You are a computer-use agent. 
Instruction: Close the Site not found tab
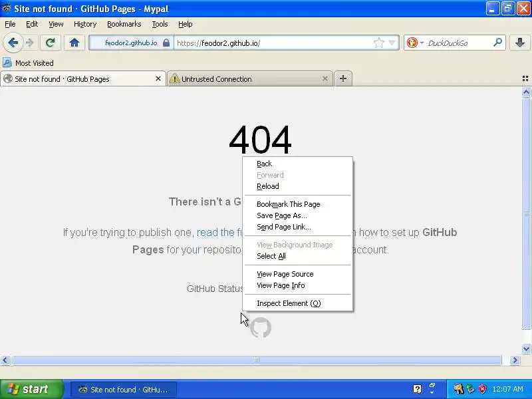[x=158, y=78]
